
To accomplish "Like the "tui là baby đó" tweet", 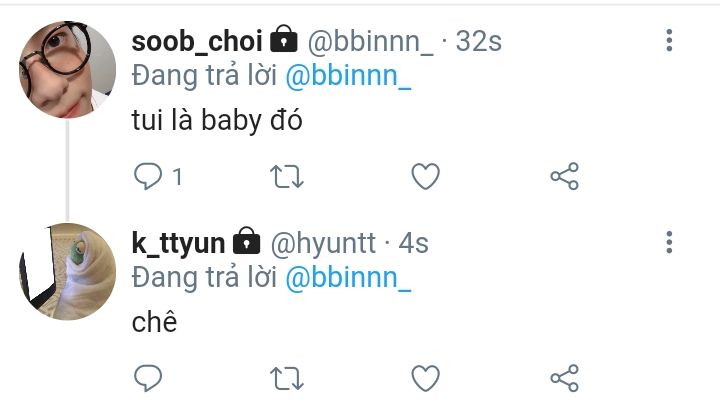I will tap(426, 177).
